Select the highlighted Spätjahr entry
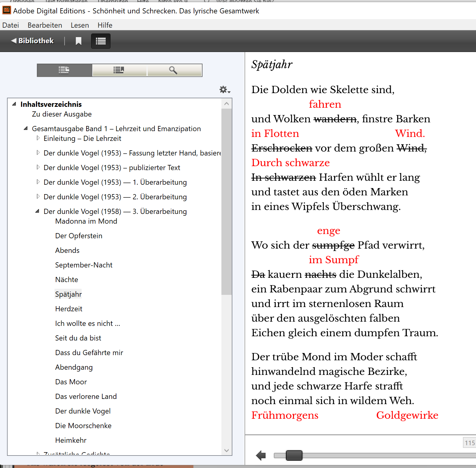 (68, 294)
